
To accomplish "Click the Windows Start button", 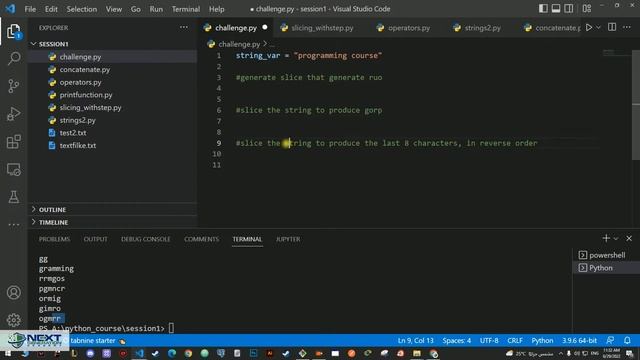I will 7,353.
